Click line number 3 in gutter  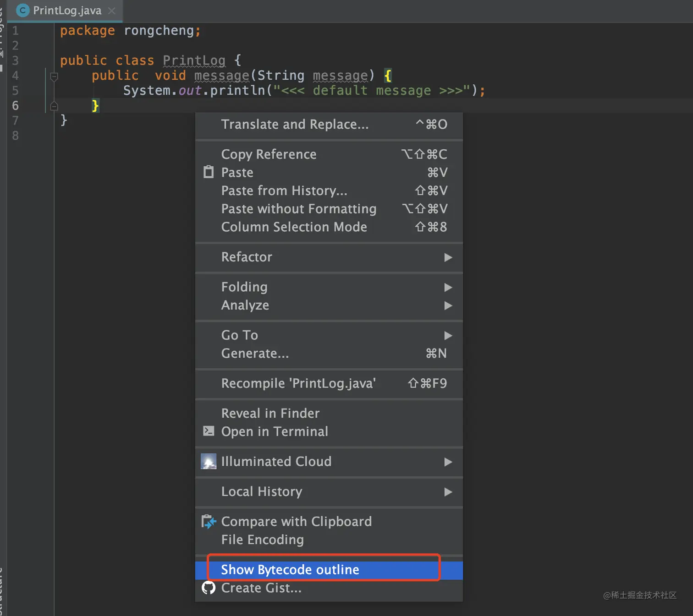click(15, 60)
